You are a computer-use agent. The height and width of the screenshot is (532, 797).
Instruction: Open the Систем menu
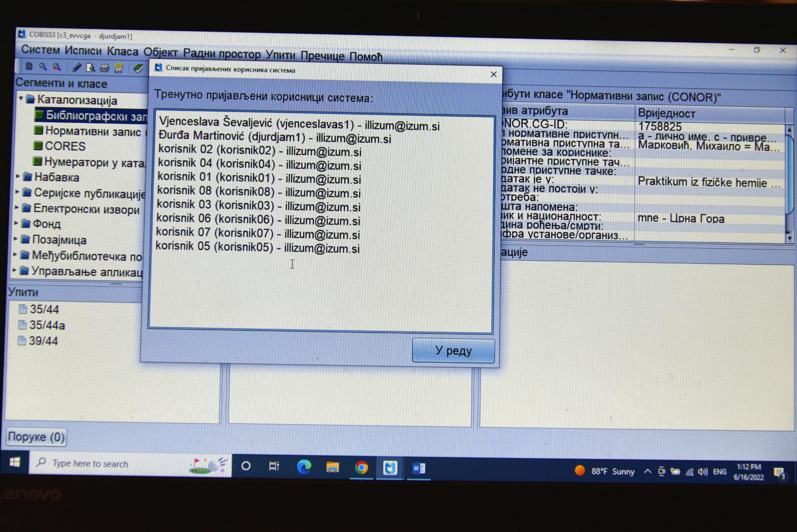pyautogui.click(x=40, y=50)
